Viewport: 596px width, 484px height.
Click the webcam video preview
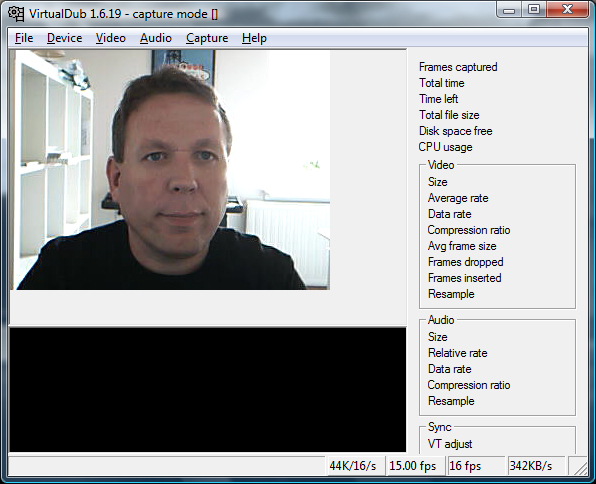(170, 170)
